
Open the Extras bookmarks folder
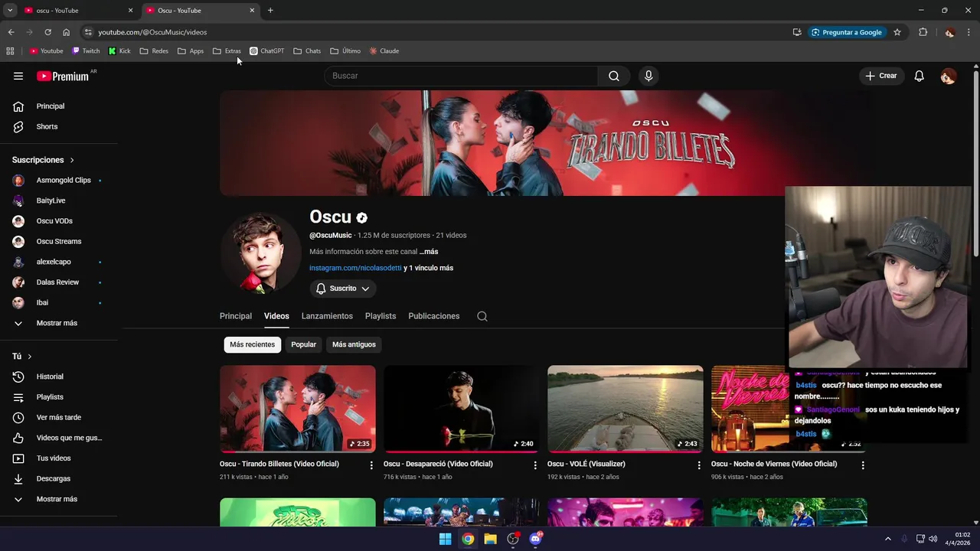click(227, 51)
